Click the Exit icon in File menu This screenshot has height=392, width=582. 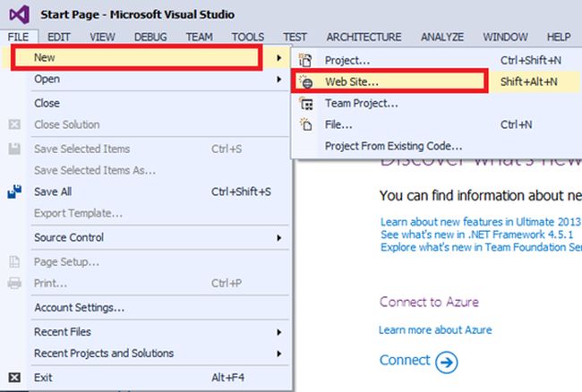tap(14, 378)
